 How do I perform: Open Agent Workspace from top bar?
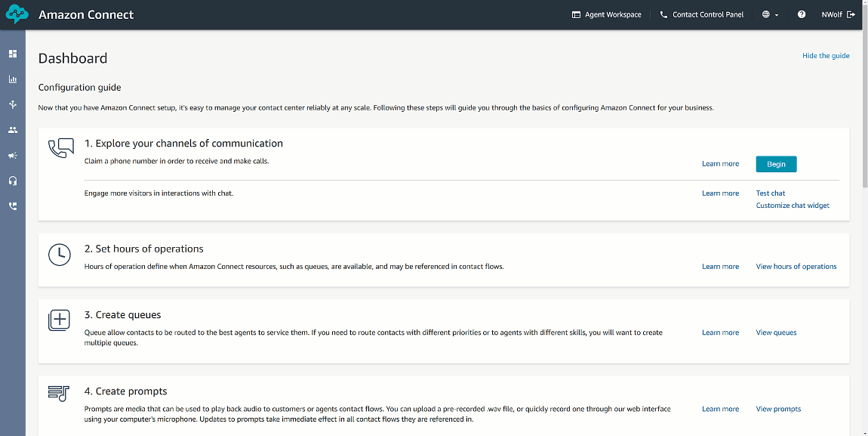click(x=606, y=14)
